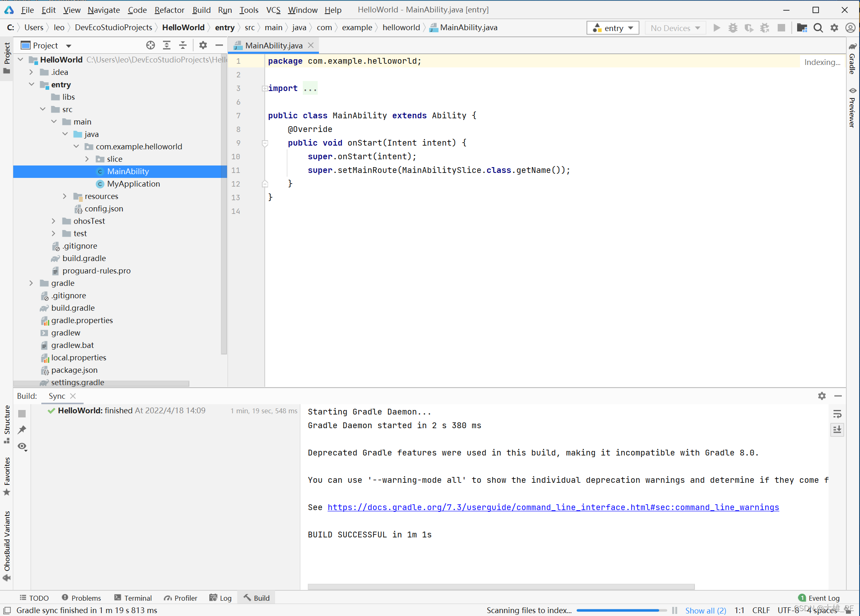Toggle soft-wrap icon in build output
This screenshot has height=616, width=860.
click(837, 414)
